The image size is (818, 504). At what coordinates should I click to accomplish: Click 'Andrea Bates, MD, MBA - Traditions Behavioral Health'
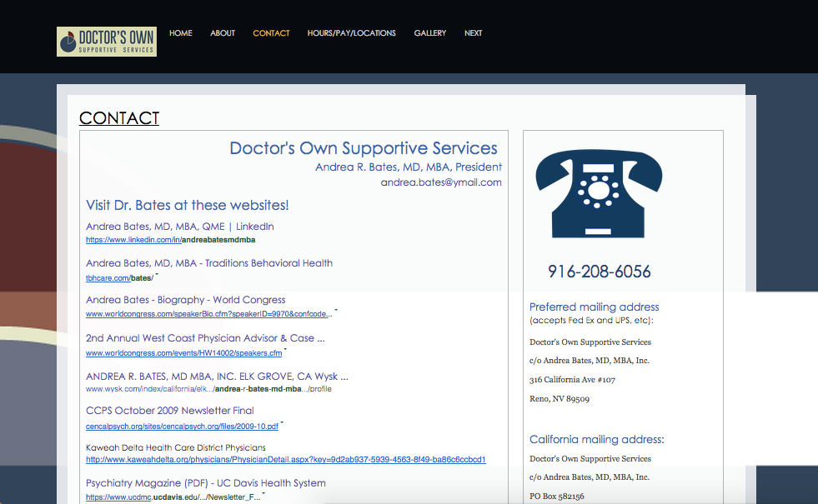(x=209, y=262)
